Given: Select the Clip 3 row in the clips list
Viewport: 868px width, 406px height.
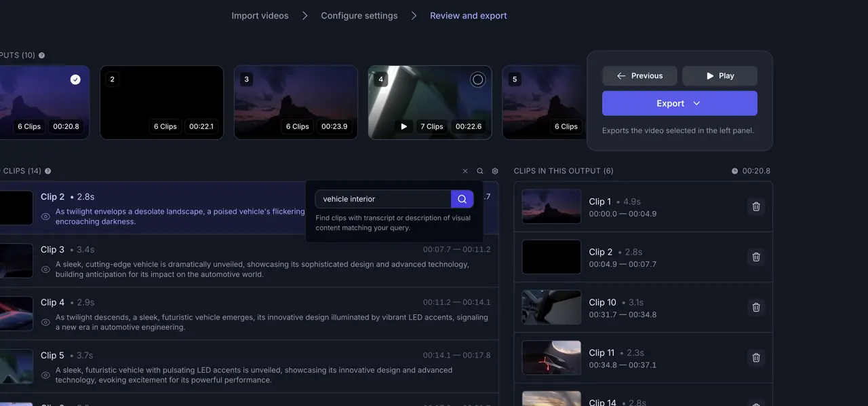Looking at the screenshot, I should click(x=249, y=261).
